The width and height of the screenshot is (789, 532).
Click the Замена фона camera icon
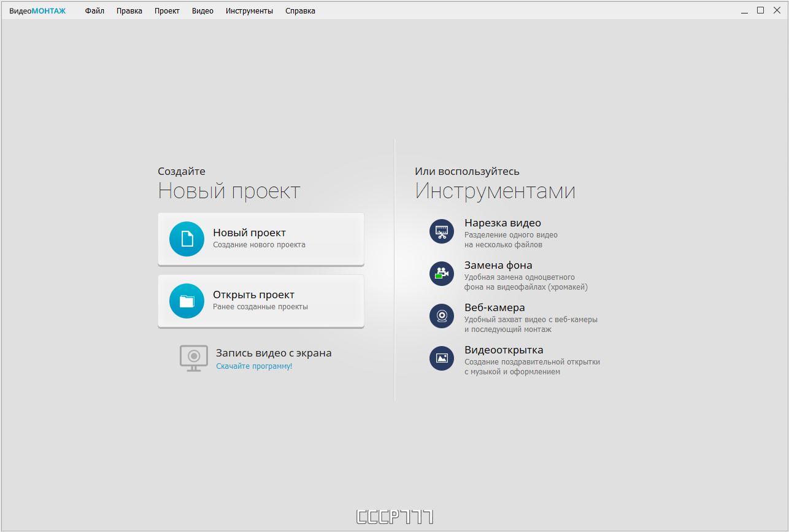click(x=442, y=274)
